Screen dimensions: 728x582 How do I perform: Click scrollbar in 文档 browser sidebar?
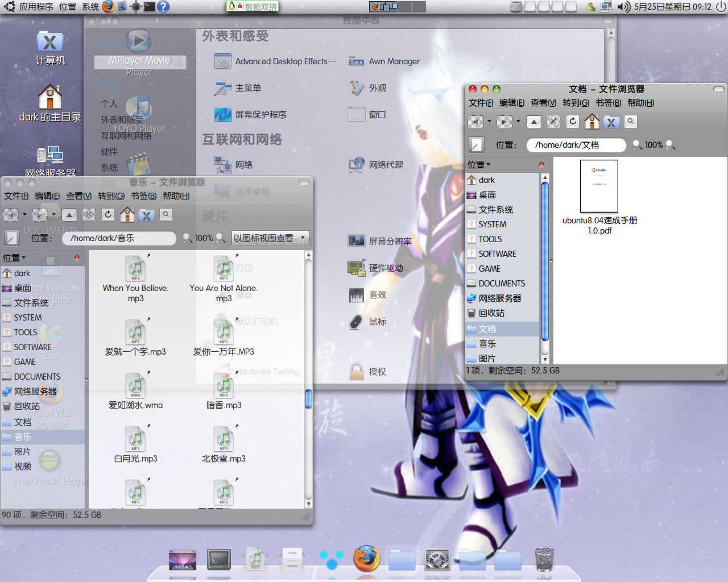pos(545,261)
